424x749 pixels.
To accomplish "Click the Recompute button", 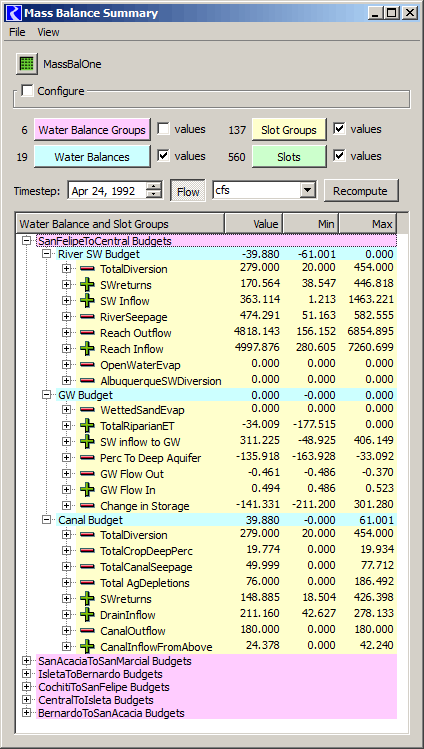I will click(x=360, y=191).
